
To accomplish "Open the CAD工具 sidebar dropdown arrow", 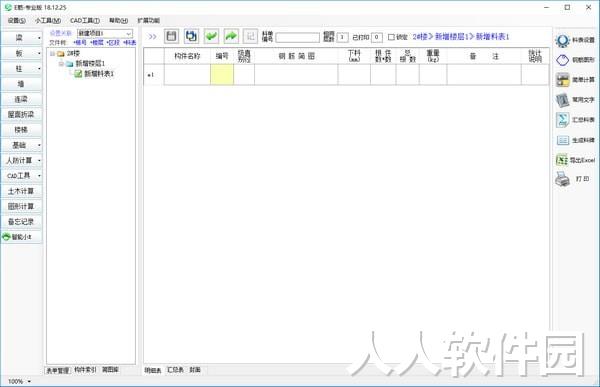I will (x=39, y=176).
